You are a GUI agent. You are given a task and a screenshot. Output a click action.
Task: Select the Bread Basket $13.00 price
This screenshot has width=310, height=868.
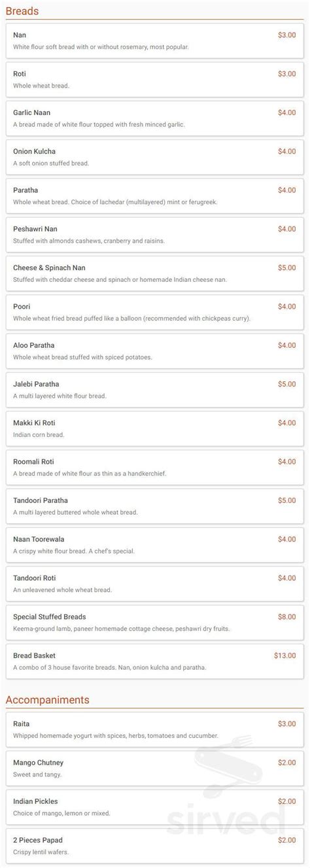point(284,655)
